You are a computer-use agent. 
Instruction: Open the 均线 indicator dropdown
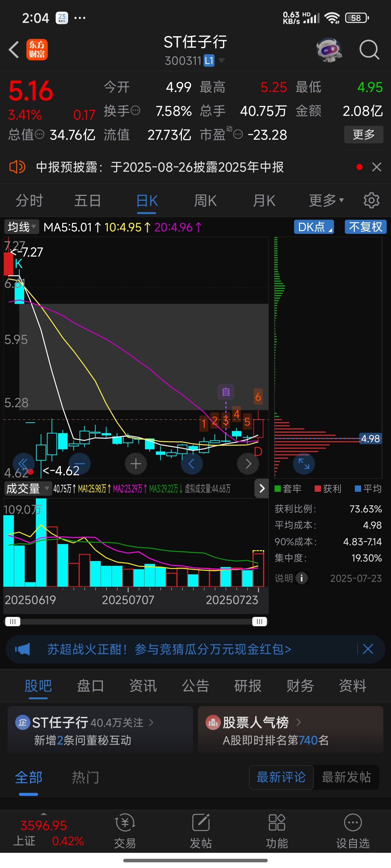[21, 227]
